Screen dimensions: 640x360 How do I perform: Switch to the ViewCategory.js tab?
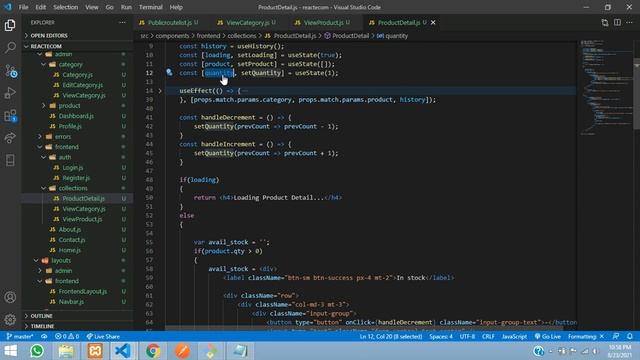[x=247, y=22]
